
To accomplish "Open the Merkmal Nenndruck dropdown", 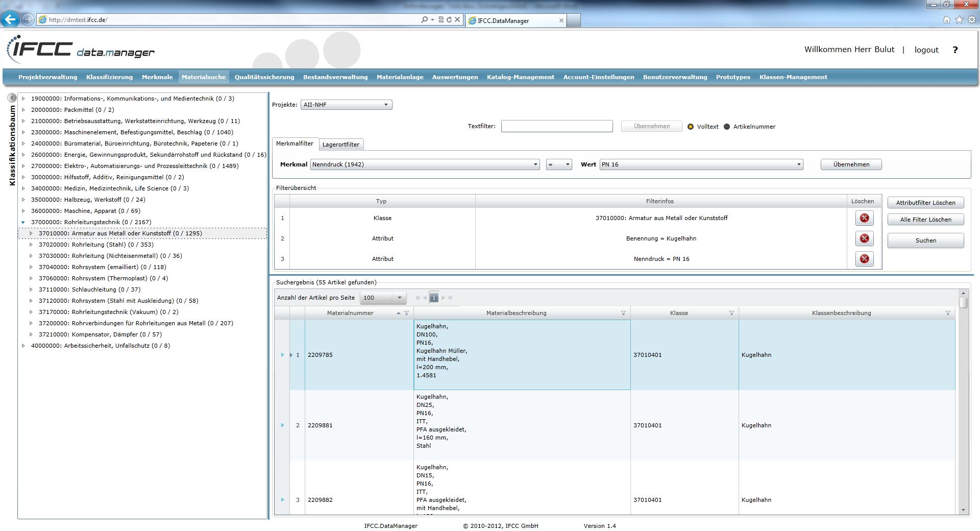I will (425, 164).
